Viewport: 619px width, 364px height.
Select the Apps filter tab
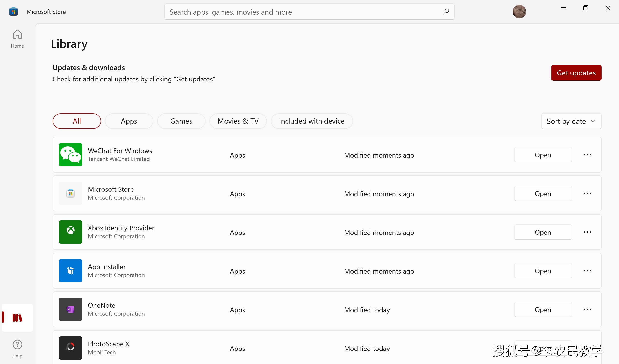click(x=129, y=121)
